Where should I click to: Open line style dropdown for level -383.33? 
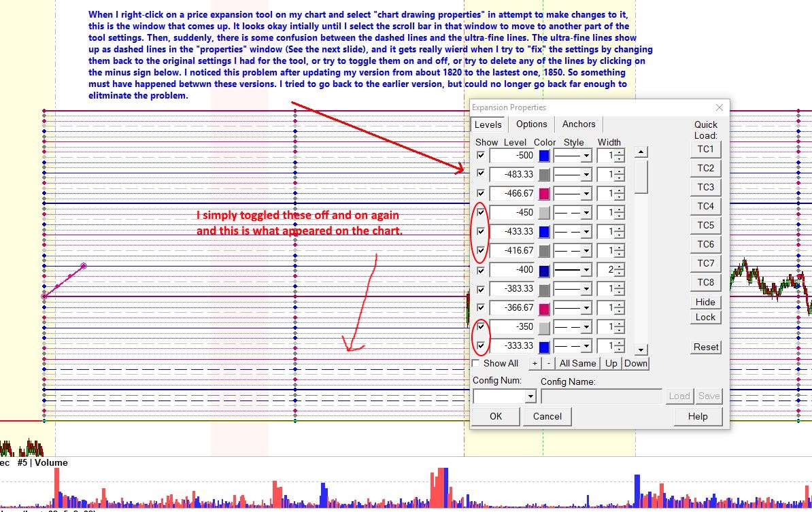coord(586,289)
